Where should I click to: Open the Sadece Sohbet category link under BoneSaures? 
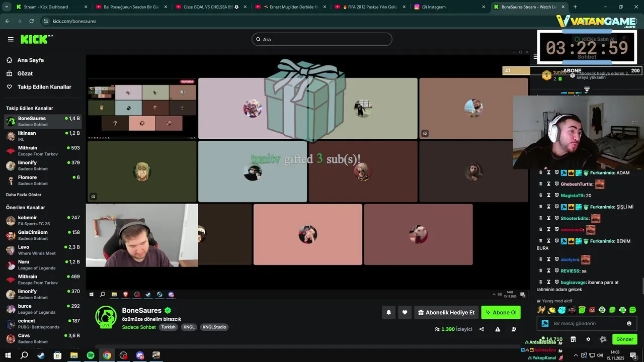pos(138,327)
